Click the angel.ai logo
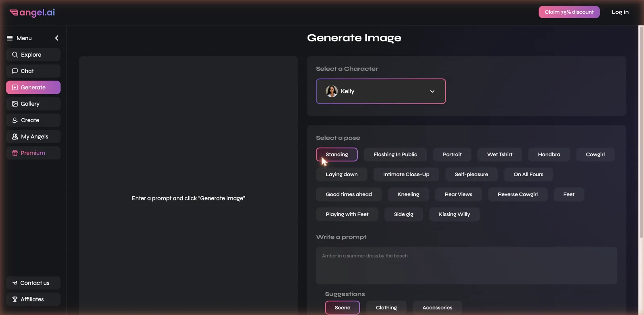Viewport: 644px width, 315px height. pos(32,12)
